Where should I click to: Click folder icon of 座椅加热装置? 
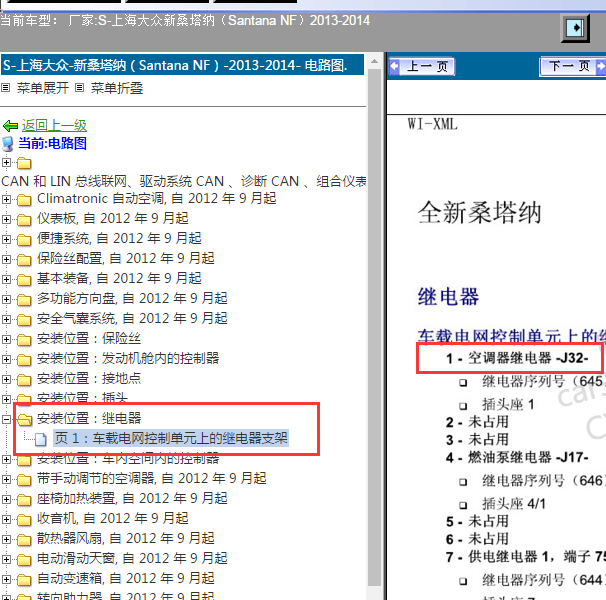[24, 500]
